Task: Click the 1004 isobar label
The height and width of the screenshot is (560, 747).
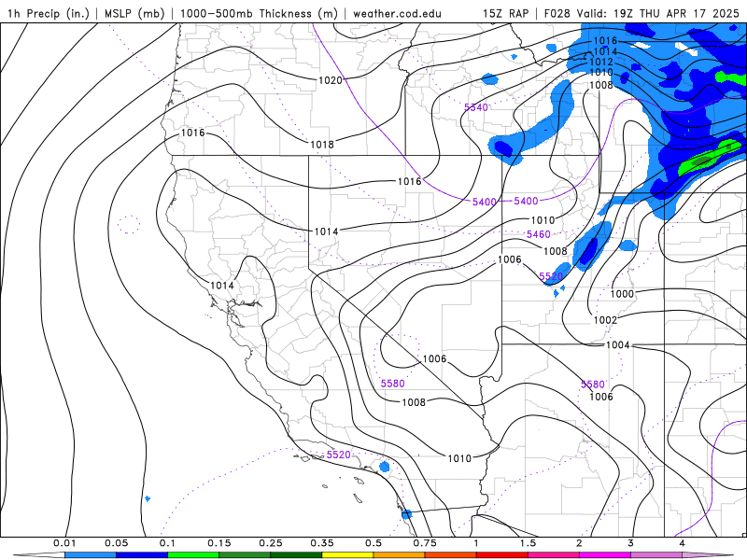Action: tap(618, 344)
